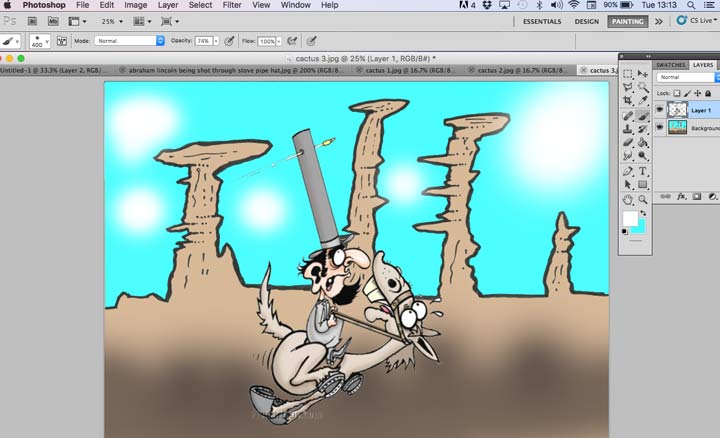Image resolution: width=720 pixels, height=438 pixels.
Task: Select the Clone Stamp tool
Action: pyautogui.click(x=628, y=129)
